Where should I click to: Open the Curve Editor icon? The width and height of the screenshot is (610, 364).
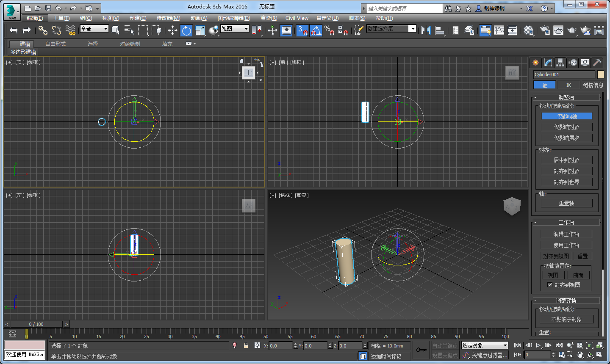click(499, 30)
